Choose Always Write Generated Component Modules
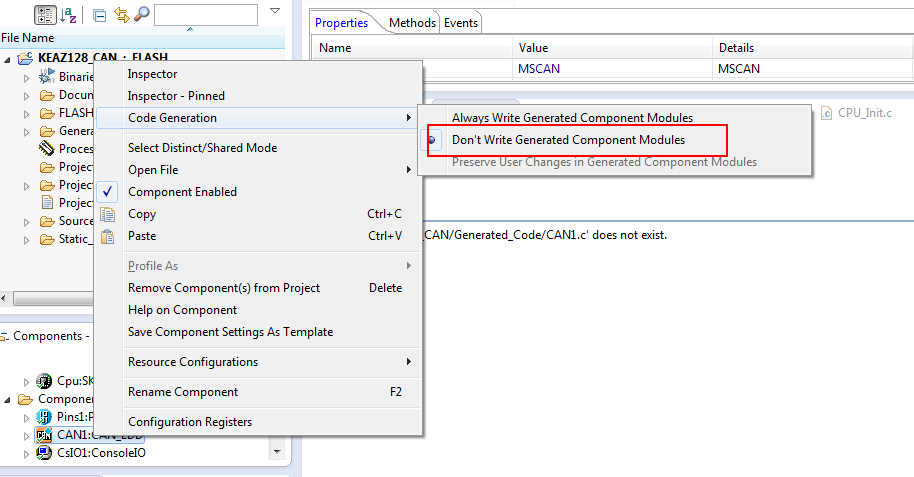914x477 pixels. coord(572,118)
